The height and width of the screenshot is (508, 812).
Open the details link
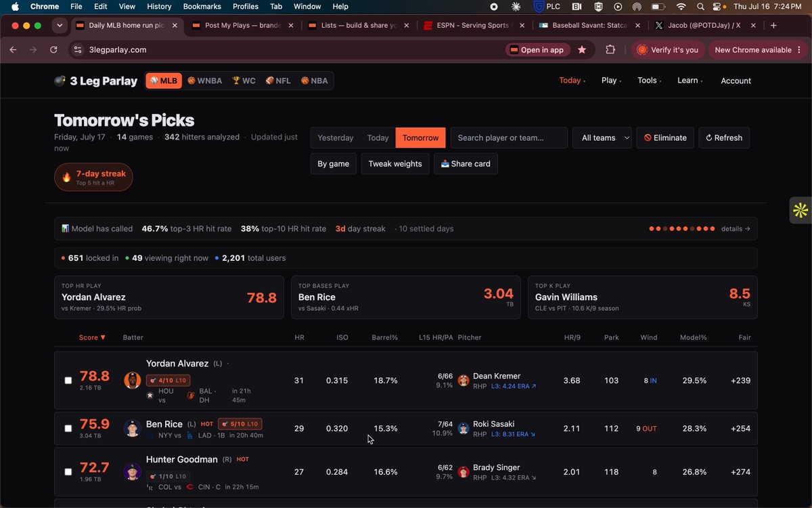736,229
